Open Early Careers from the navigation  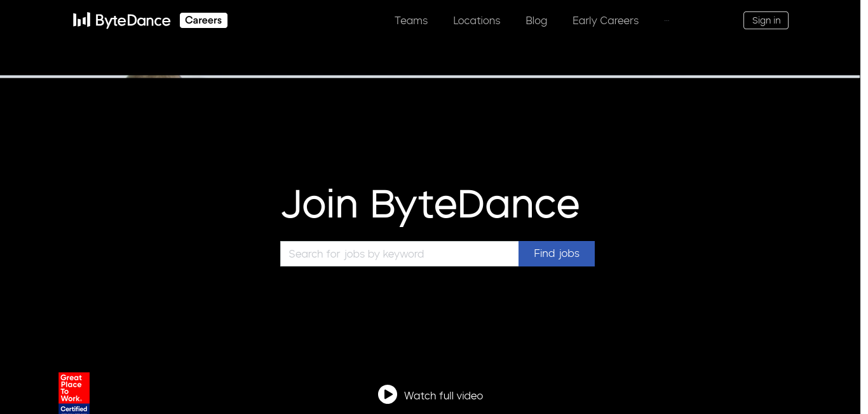click(x=606, y=20)
